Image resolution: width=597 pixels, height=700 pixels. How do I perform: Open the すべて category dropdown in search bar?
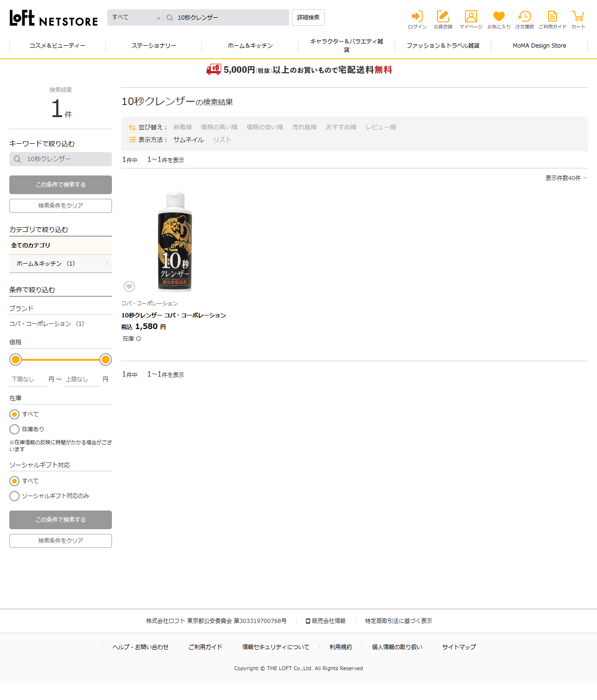point(135,18)
